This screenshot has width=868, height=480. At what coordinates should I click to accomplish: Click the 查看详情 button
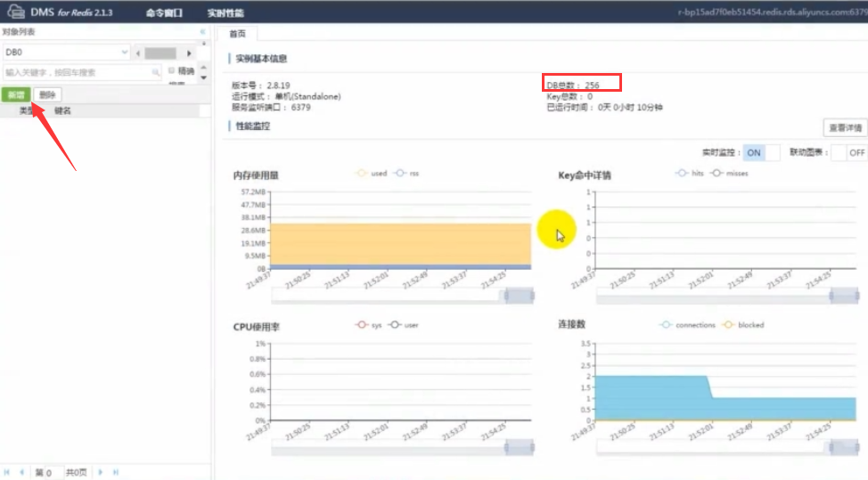pos(844,127)
